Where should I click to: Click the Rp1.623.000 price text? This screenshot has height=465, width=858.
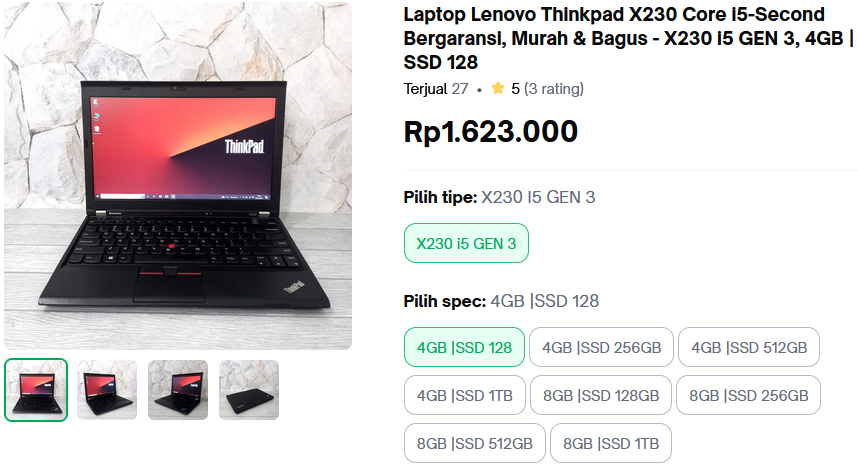coord(491,131)
